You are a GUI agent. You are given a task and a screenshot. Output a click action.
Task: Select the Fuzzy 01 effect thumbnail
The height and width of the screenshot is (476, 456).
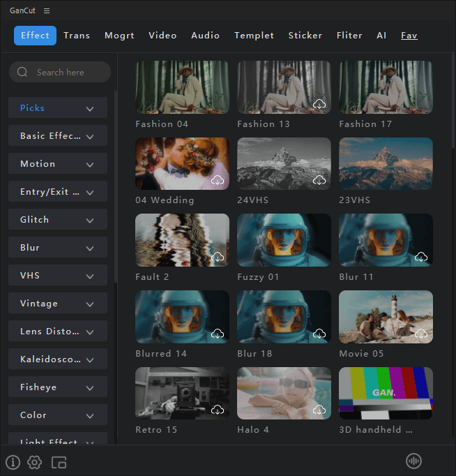tap(284, 240)
